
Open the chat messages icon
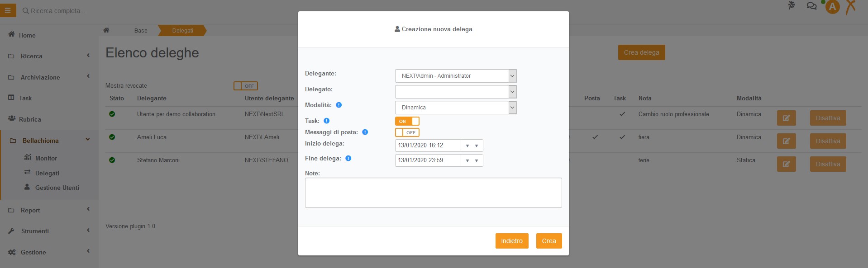pyautogui.click(x=811, y=6)
